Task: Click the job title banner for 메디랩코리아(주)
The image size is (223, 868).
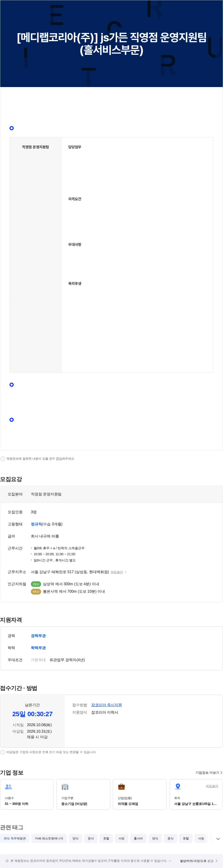Action: point(111,43)
